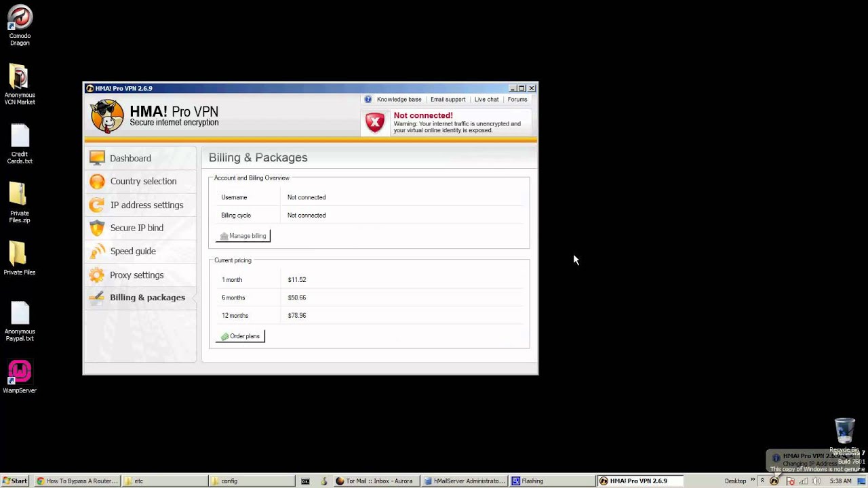868x488 pixels.
Task: Click the 5:38 AM system clock
Action: pyautogui.click(x=840, y=481)
